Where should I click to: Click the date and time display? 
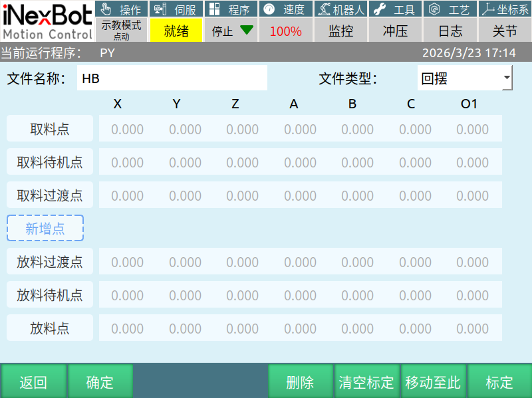[469, 53]
